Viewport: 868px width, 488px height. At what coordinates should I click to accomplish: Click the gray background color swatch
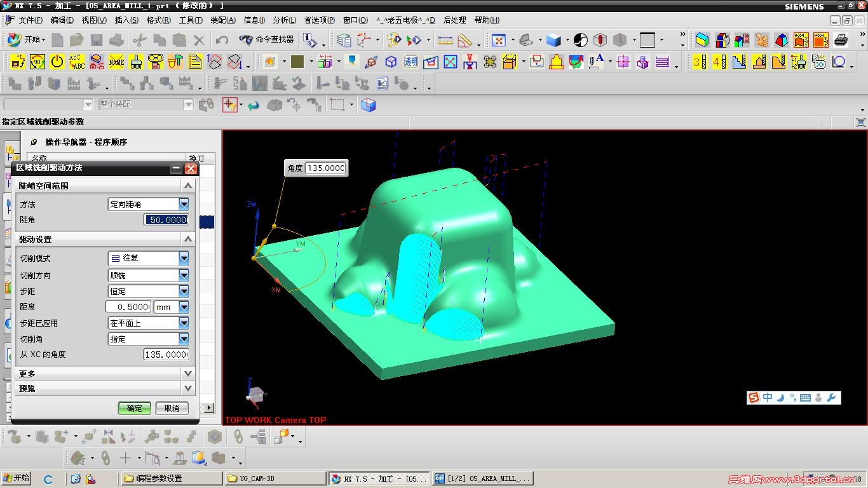[648, 40]
